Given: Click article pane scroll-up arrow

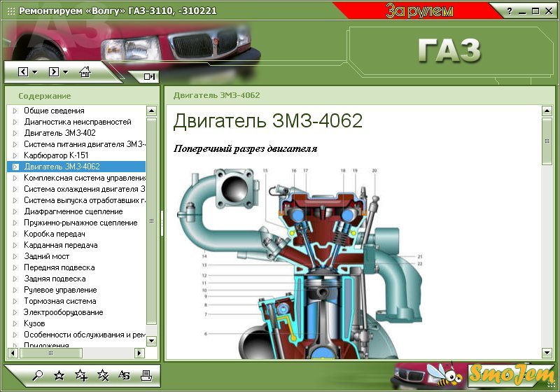Looking at the screenshot, I should 547,111.
